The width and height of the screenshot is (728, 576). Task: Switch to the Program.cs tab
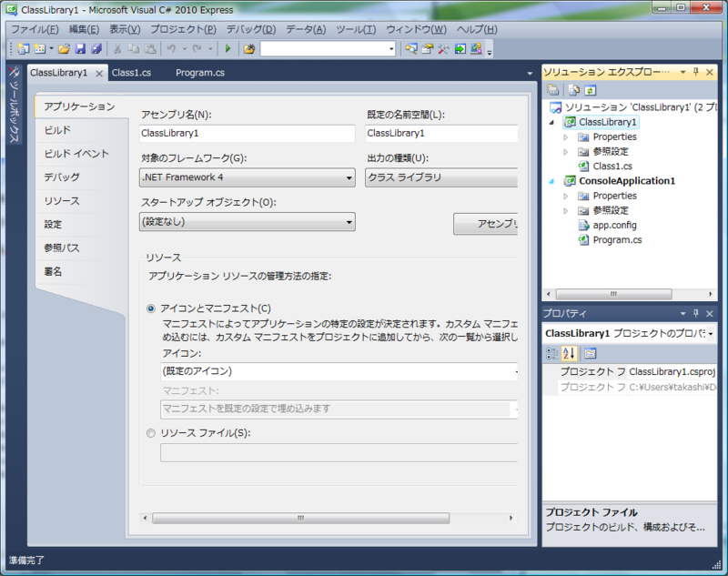click(200, 73)
